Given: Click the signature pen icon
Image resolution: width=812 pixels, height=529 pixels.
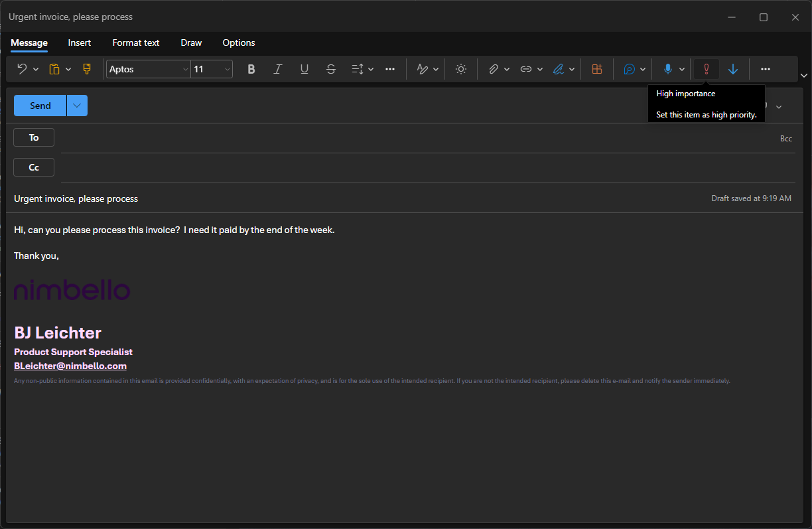Looking at the screenshot, I should (558, 69).
